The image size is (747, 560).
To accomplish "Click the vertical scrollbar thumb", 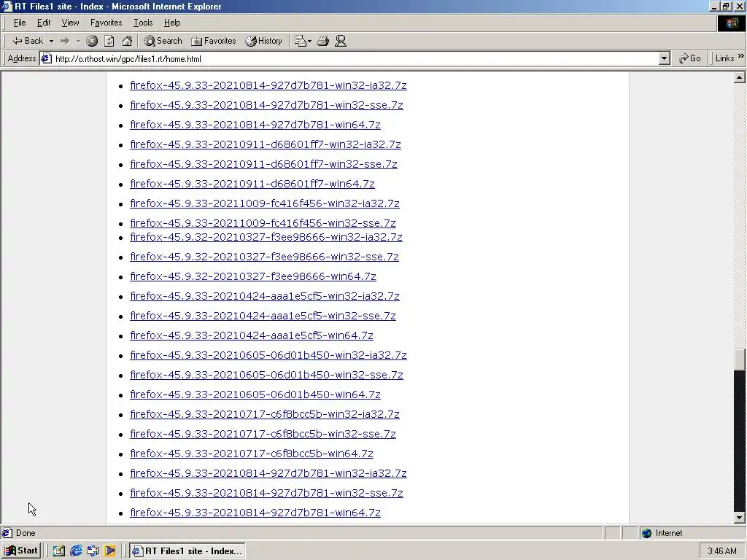I will point(740,359).
